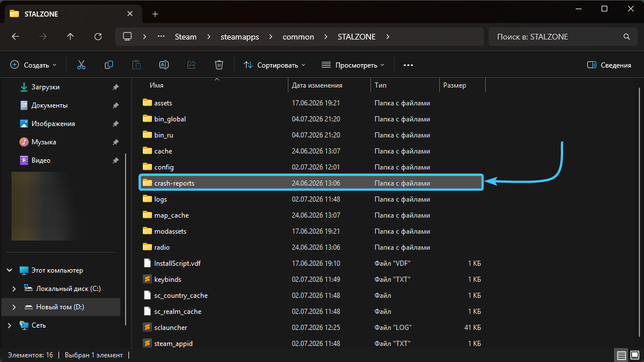Go up one folder level arrow
The image size is (644, 362).
(70, 37)
